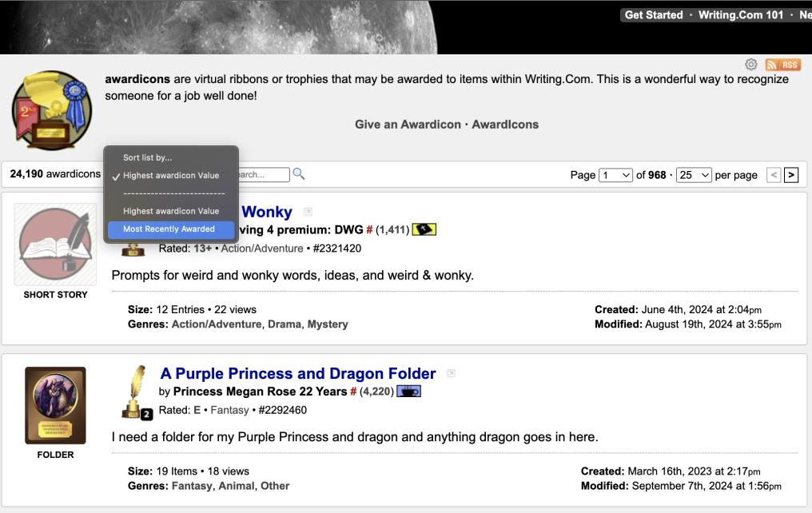812x513 pixels.
Task: Open the Wonky item title
Action: pos(267,212)
